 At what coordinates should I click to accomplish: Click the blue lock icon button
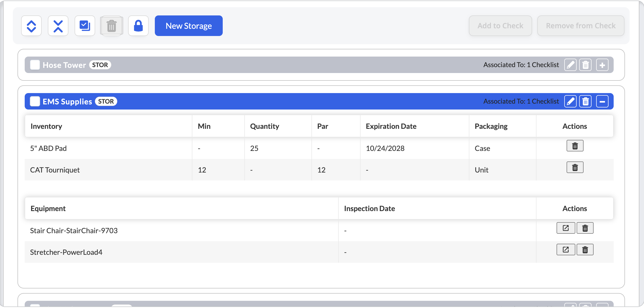[x=138, y=26]
